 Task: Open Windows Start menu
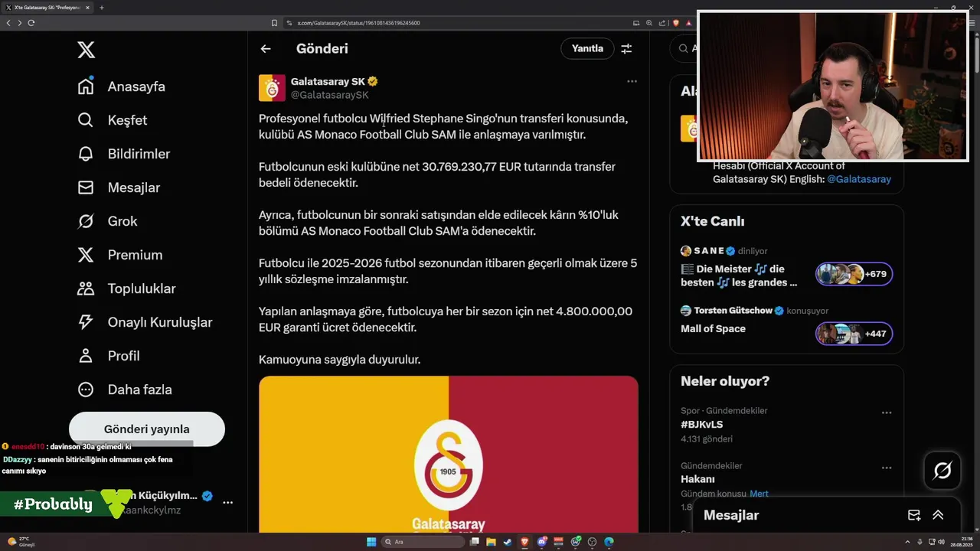pyautogui.click(x=371, y=542)
